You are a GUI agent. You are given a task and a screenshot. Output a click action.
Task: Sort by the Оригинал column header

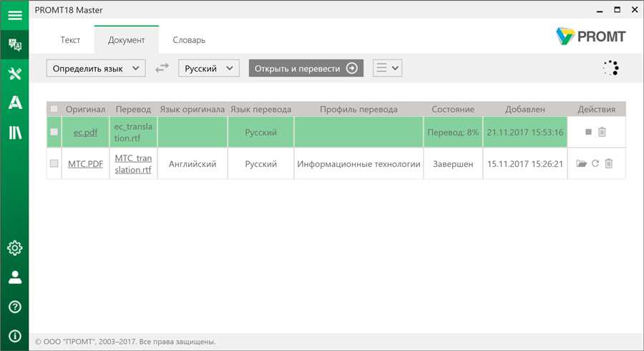(85, 110)
